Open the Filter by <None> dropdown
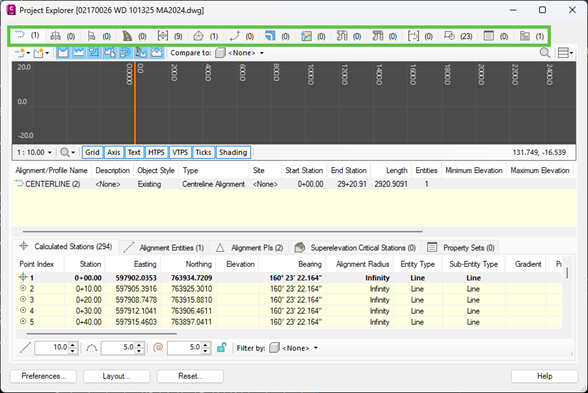Viewport: 588px width, 393px height. pos(293,348)
